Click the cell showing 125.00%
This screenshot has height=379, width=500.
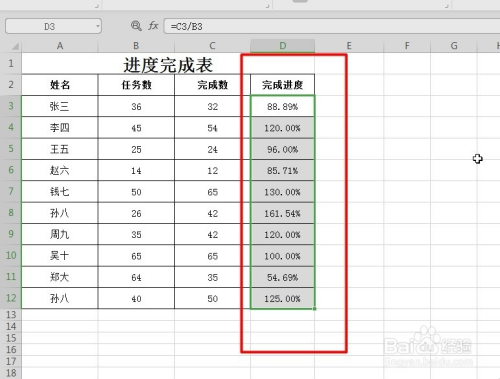tap(282, 298)
